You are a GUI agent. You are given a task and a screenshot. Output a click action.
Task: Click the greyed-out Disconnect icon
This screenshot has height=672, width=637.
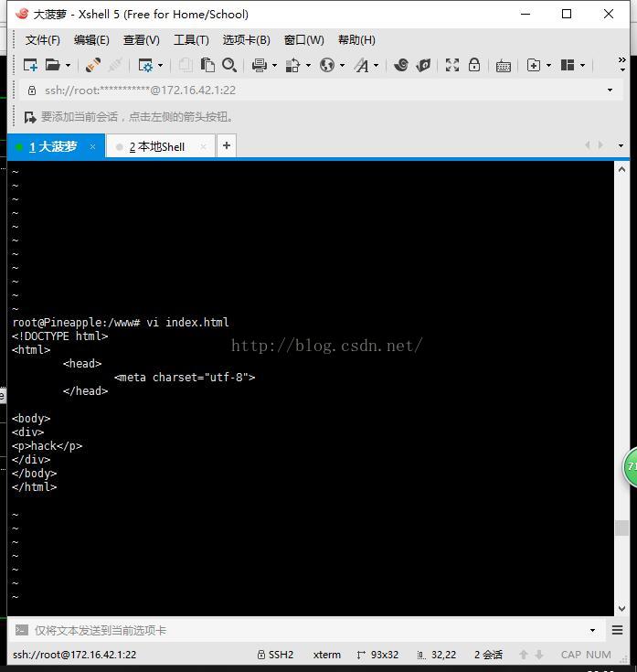tap(115, 65)
